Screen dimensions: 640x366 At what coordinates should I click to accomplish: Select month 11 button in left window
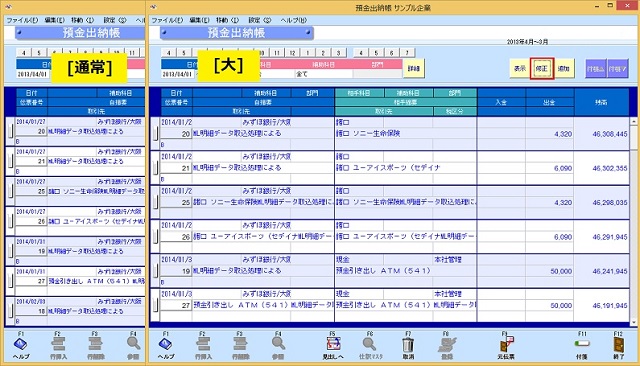point(132,53)
